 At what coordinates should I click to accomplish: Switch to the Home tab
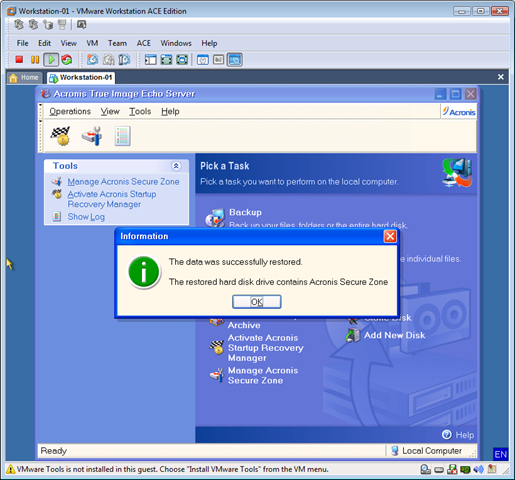[24, 78]
